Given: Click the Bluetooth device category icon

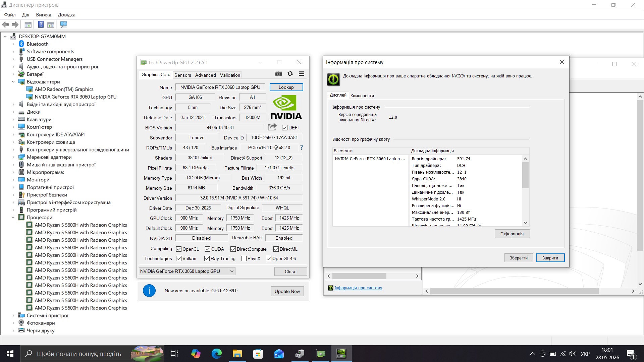Looking at the screenshot, I should coord(21,44).
